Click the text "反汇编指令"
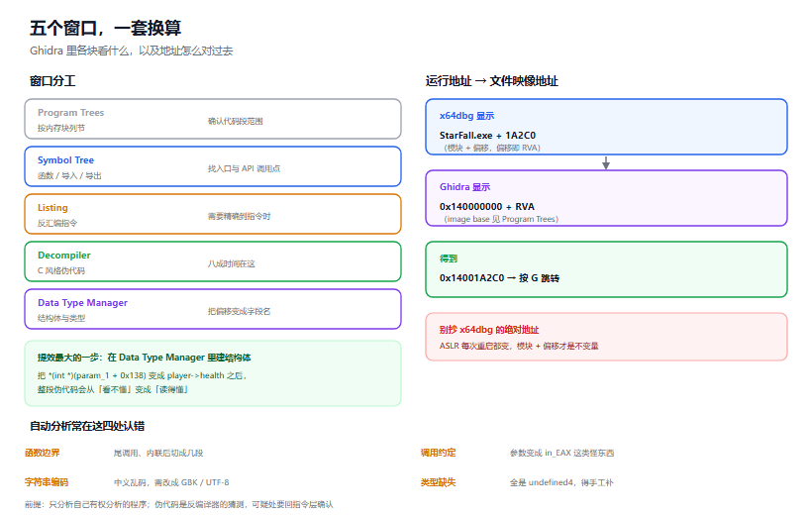This screenshot has width=812, height=515. point(57,223)
